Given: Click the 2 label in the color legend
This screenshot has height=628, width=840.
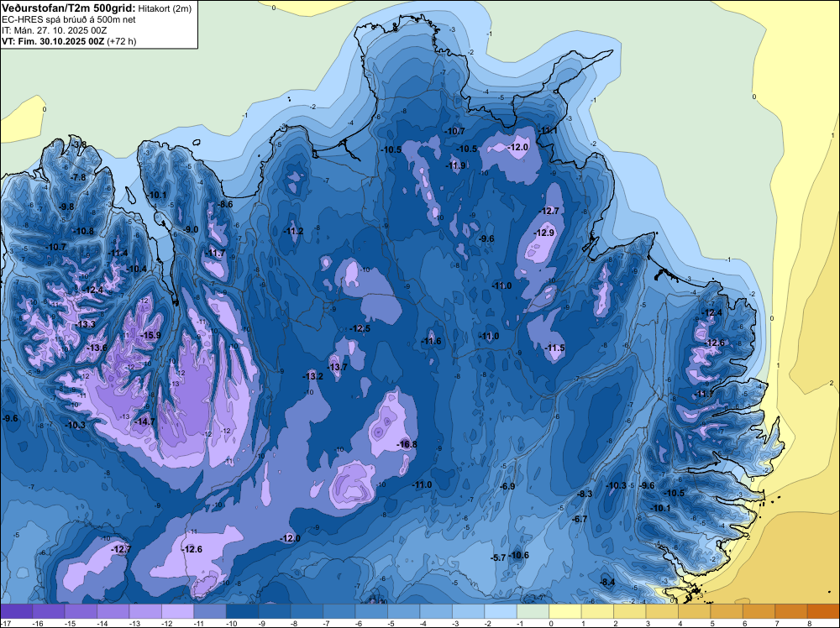Looking at the screenshot, I should (x=616, y=623).
